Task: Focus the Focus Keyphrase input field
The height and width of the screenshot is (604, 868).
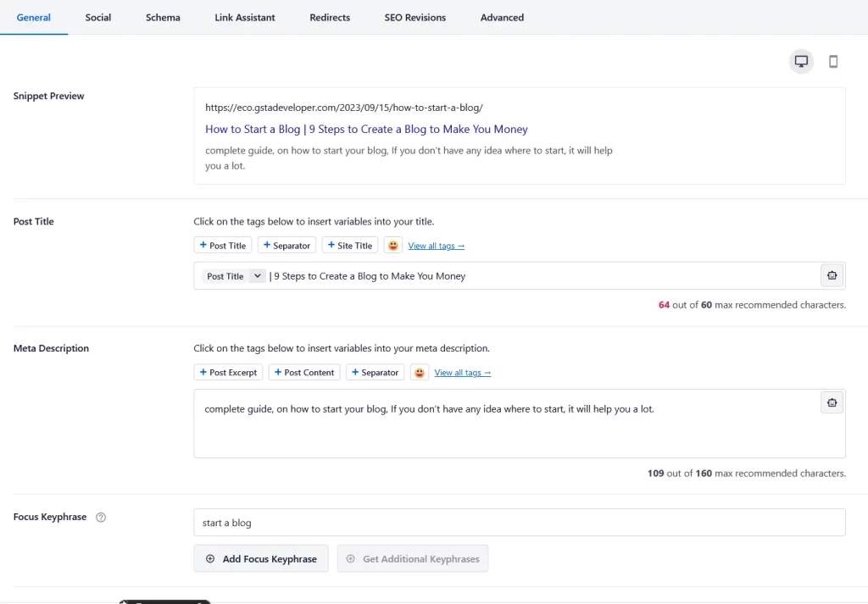Action: pyautogui.click(x=520, y=522)
